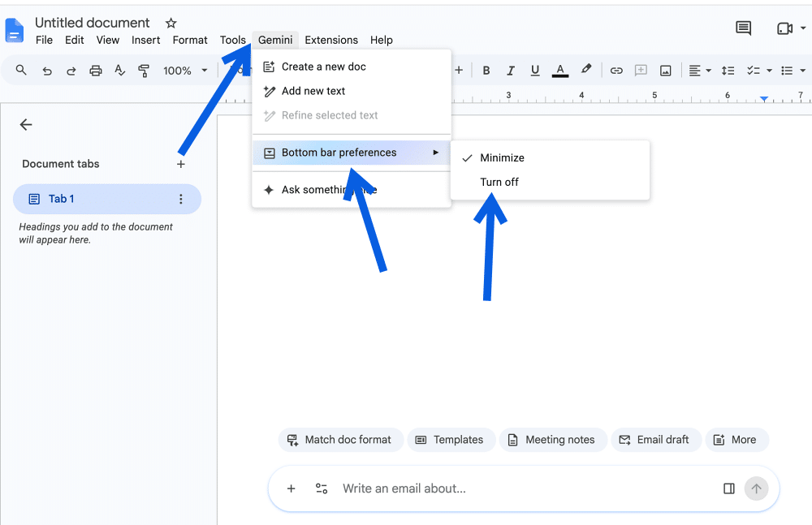Open the Insert menu
This screenshot has height=525, width=812.
[145, 40]
